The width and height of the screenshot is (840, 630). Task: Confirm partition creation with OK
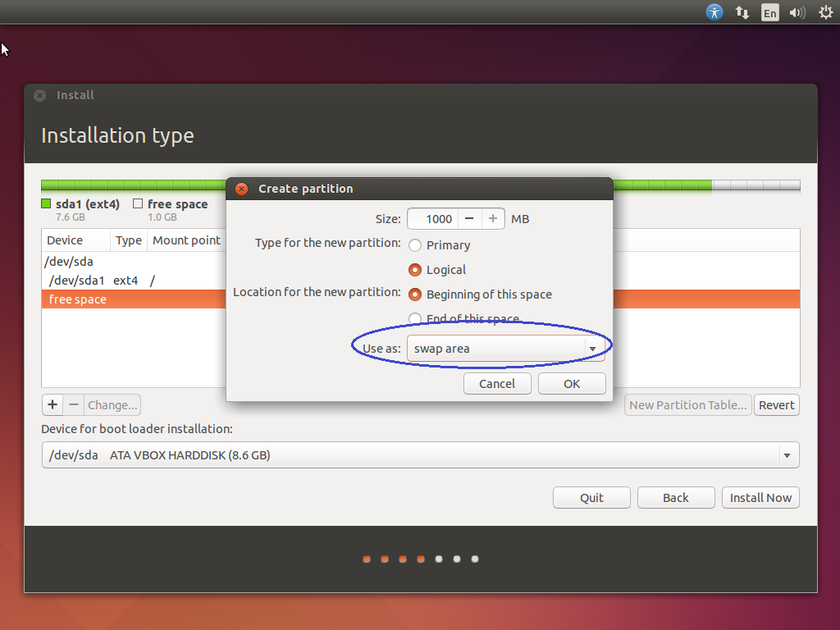[572, 382]
